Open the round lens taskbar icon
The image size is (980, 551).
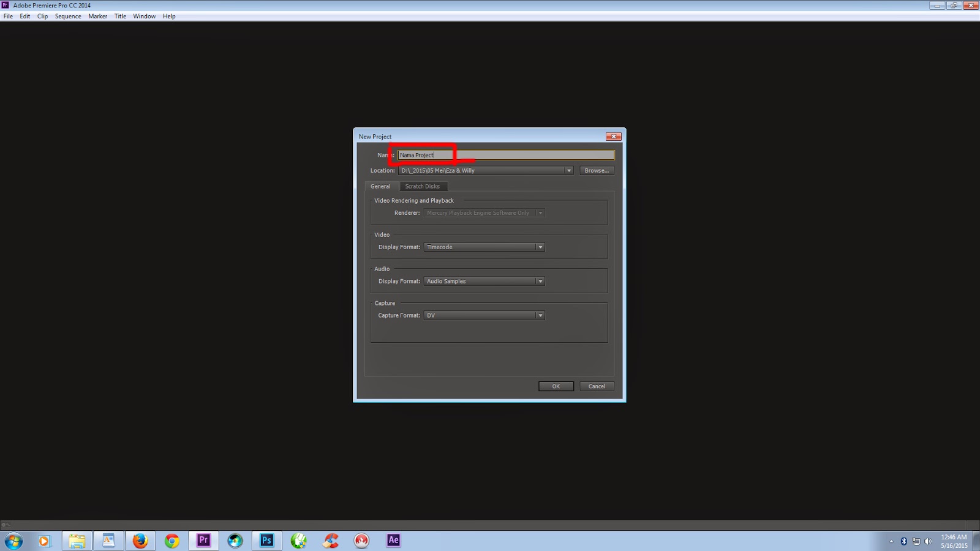pos(235,541)
